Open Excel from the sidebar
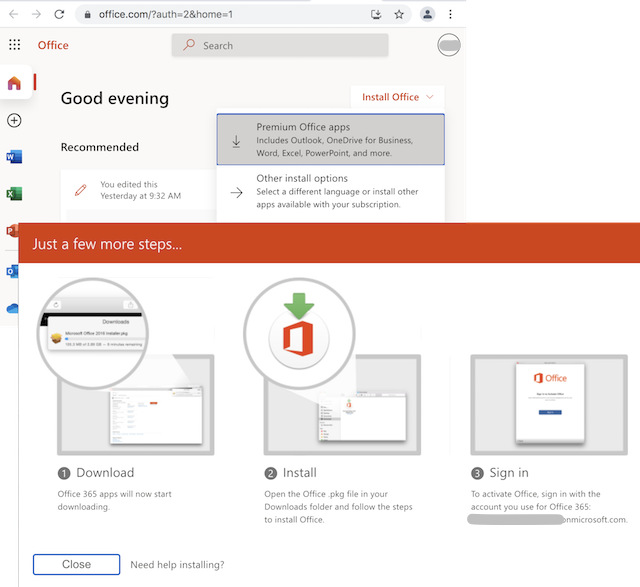Screen dimensions: 640x587 pyautogui.click(x=14, y=194)
